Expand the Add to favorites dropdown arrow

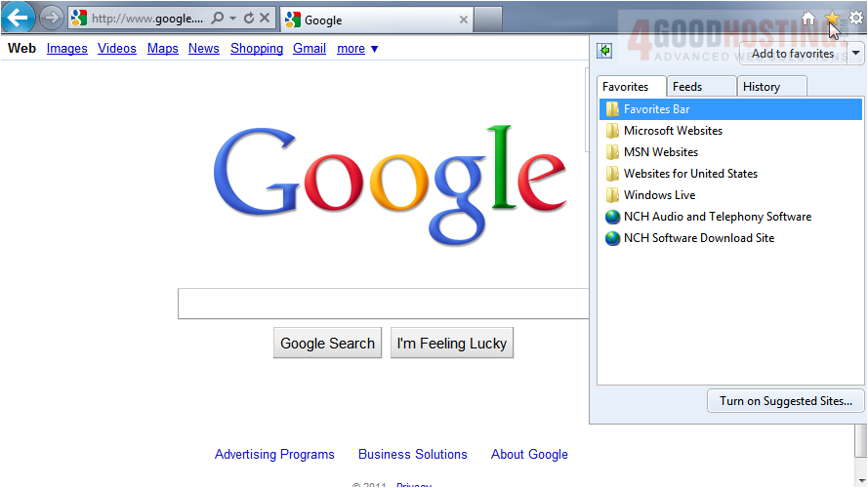tap(855, 54)
